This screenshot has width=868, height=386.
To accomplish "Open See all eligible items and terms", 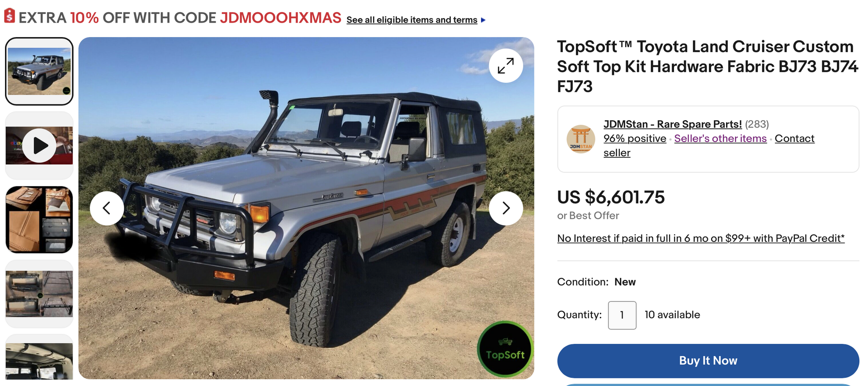I will click(411, 20).
